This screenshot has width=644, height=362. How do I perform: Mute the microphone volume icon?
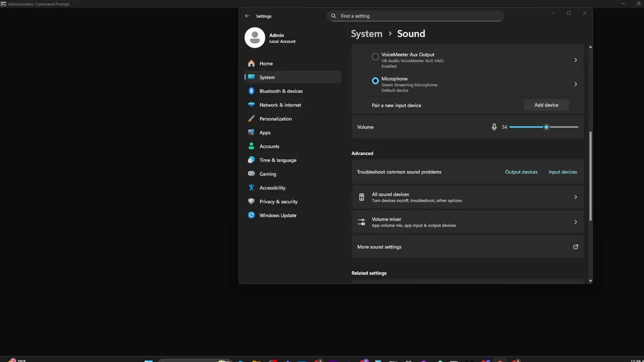pos(494,127)
